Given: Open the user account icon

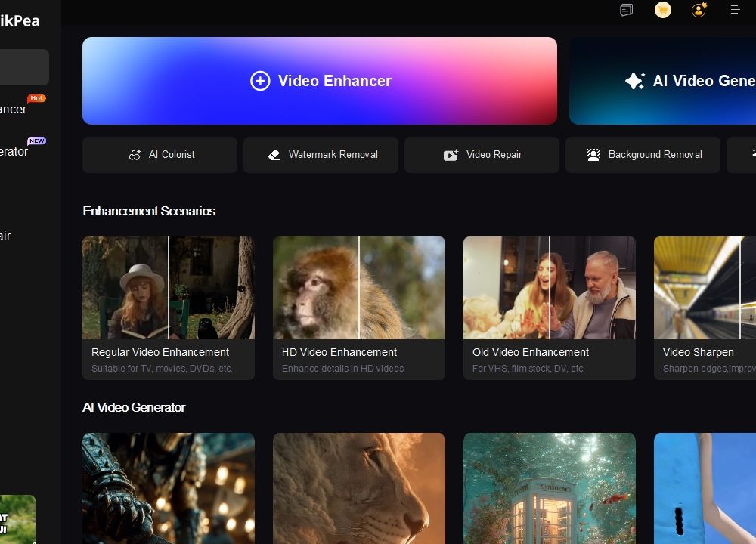Looking at the screenshot, I should tap(699, 10).
